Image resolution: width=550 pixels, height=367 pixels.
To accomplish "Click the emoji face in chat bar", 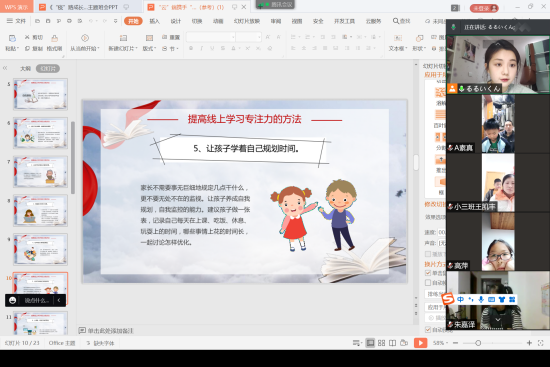I will [x=13, y=300].
